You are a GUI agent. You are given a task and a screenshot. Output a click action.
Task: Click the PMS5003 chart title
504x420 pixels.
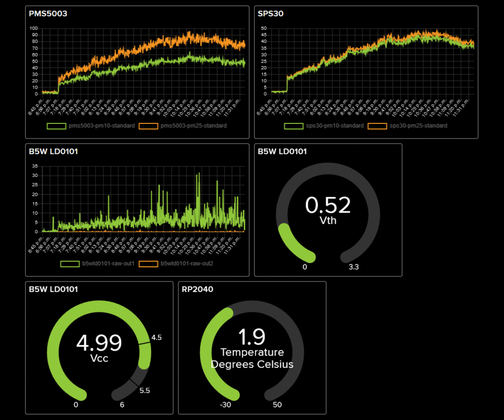[48, 14]
